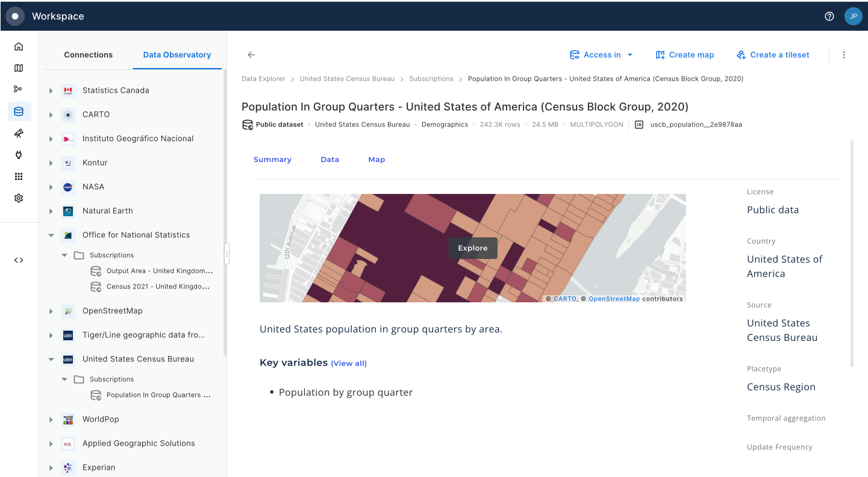Switch to the Connections tab
Viewport: 868px width, 477px height.
[89, 55]
